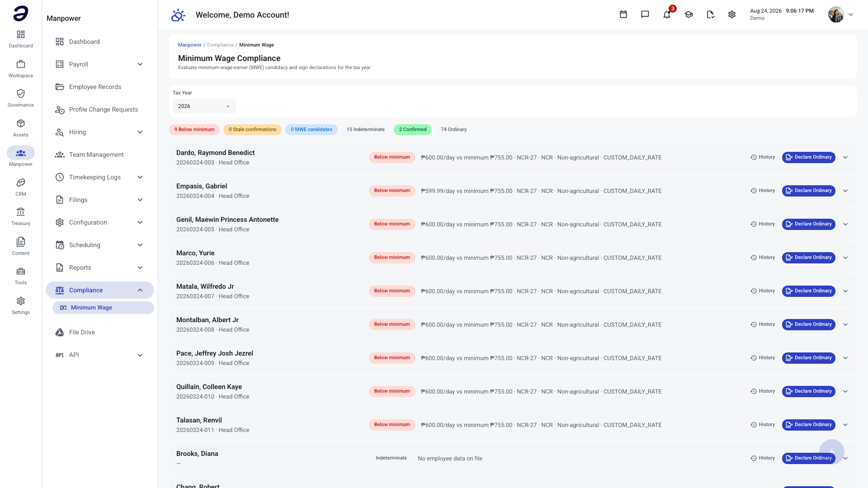Select the Minimum Wage submenu item
Image resolution: width=868 pixels, height=488 pixels.
[103, 308]
